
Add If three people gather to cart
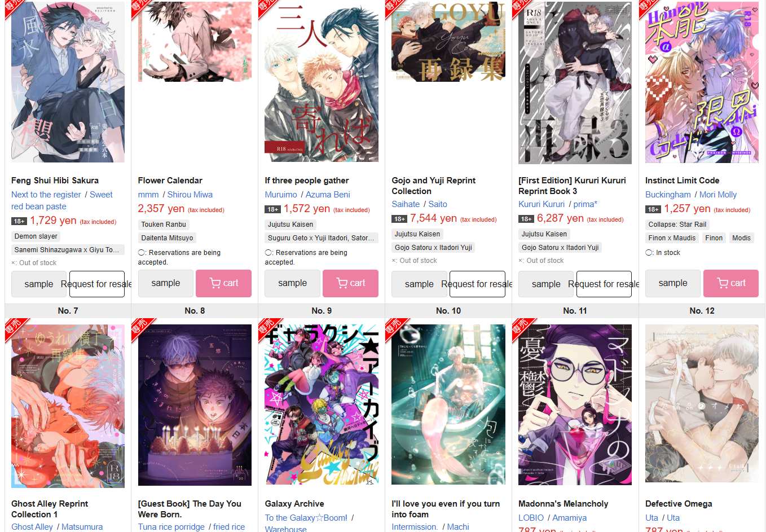coord(350,283)
